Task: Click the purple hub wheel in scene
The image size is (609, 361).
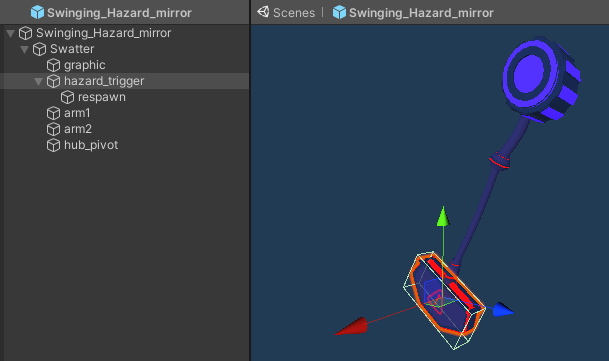Action: (541, 79)
